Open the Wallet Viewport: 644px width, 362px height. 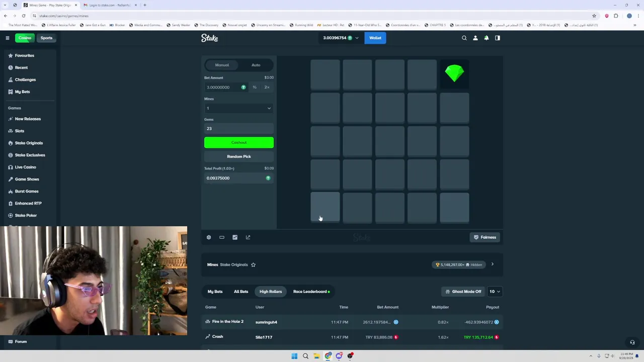(375, 38)
